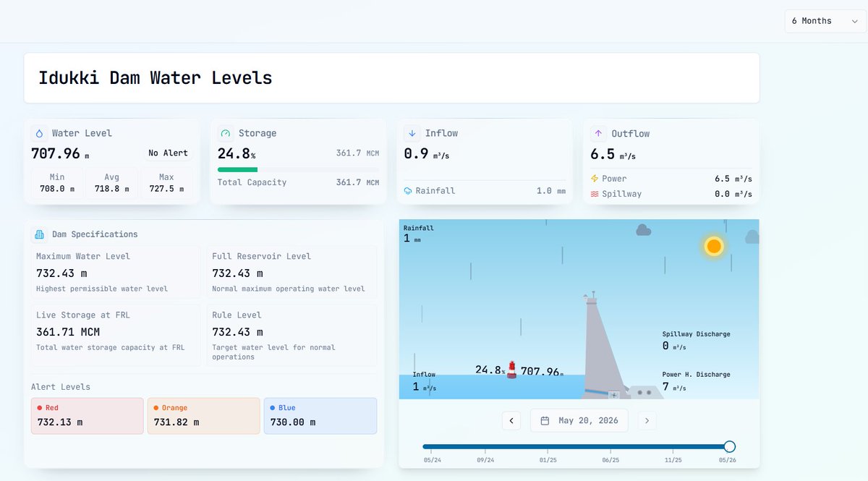Image resolution: width=868 pixels, height=481 pixels.
Task: Click the 06/25 timeline tick label
Action: point(610,460)
